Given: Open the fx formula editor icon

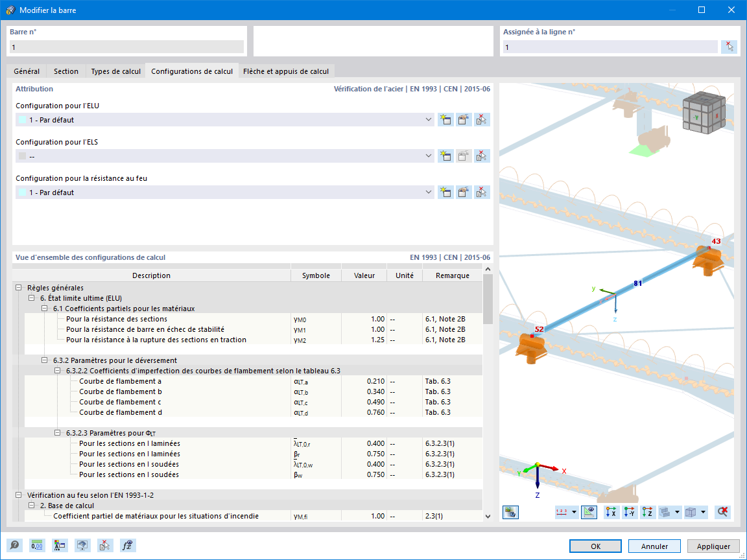Looking at the screenshot, I should click(x=128, y=545).
